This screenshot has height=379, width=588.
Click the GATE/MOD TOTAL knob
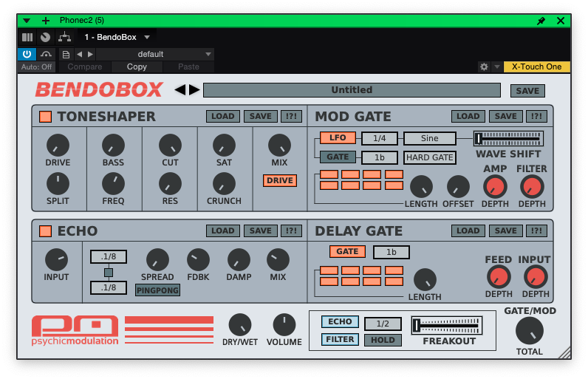click(529, 331)
